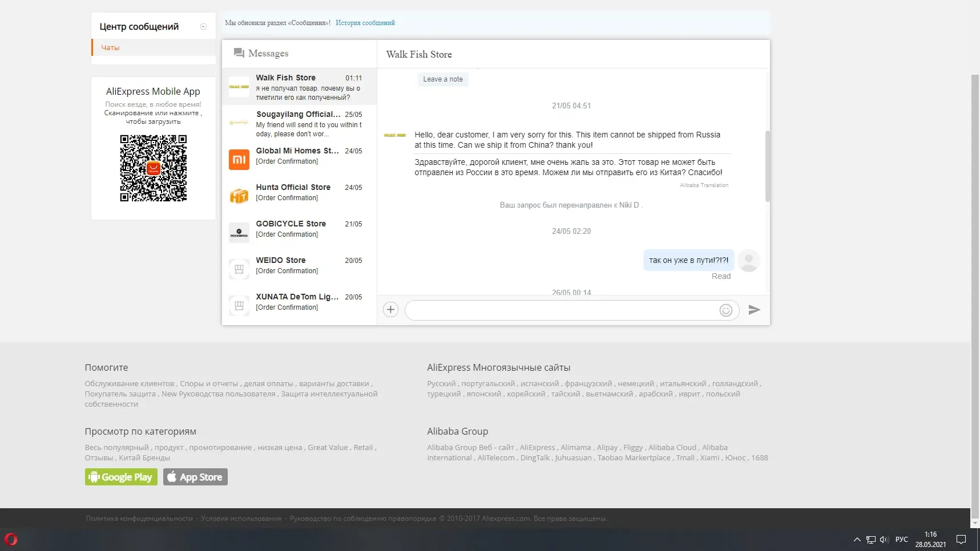Click the Leave a note button
980x551 pixels.
(x=443, y=79)
